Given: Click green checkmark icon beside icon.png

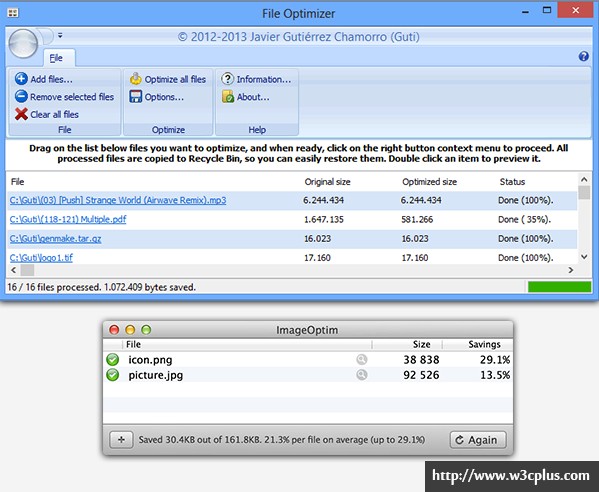Looking at the screenshot, I should click(113, 359).
